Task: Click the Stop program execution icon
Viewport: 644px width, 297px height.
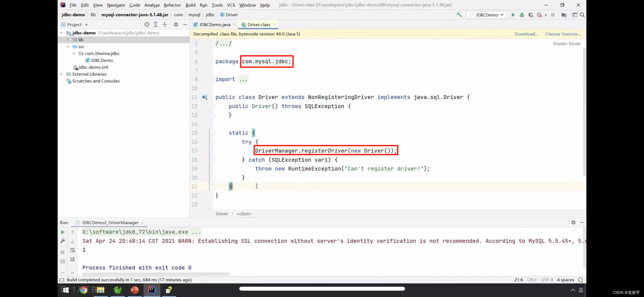Action: [553, 15]
